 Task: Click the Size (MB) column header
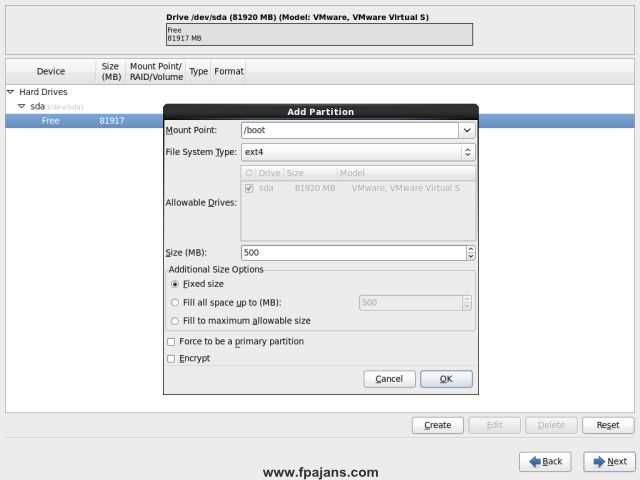click(111, 71)
